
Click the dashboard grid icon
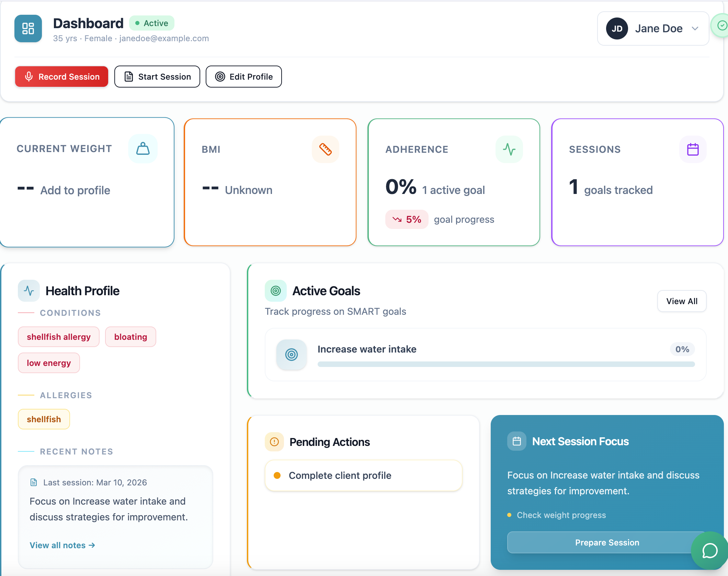(28, 28)
